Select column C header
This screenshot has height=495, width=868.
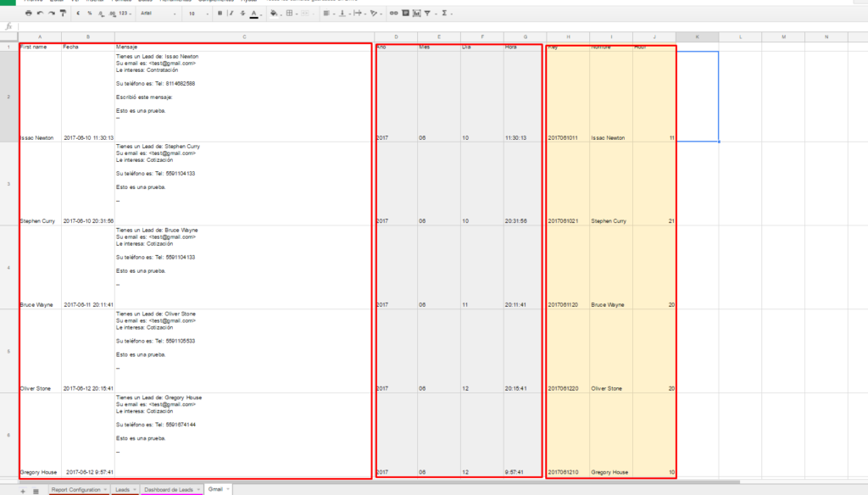pyautogui.click(x=244, y=37)
